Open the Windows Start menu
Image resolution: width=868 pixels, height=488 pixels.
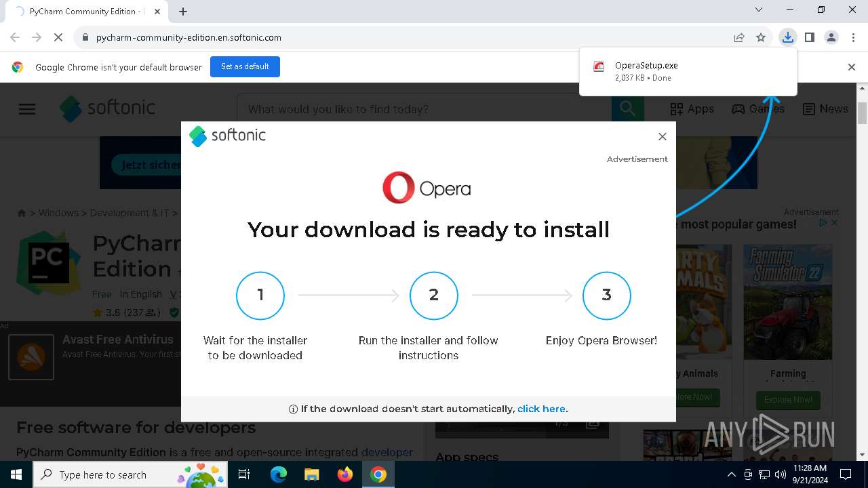[16, 474]
